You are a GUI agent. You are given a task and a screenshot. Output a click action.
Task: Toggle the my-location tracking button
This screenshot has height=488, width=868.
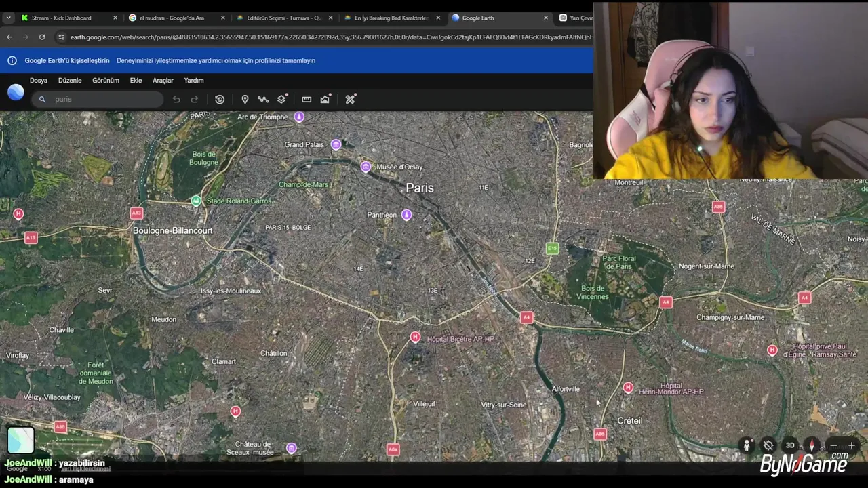pyautogui.click(x=768, y=445)
